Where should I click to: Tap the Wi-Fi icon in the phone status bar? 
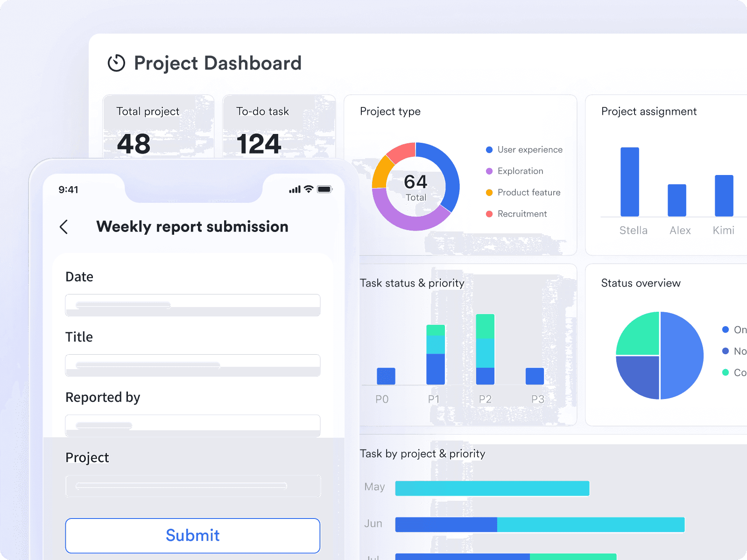[308, 189]
